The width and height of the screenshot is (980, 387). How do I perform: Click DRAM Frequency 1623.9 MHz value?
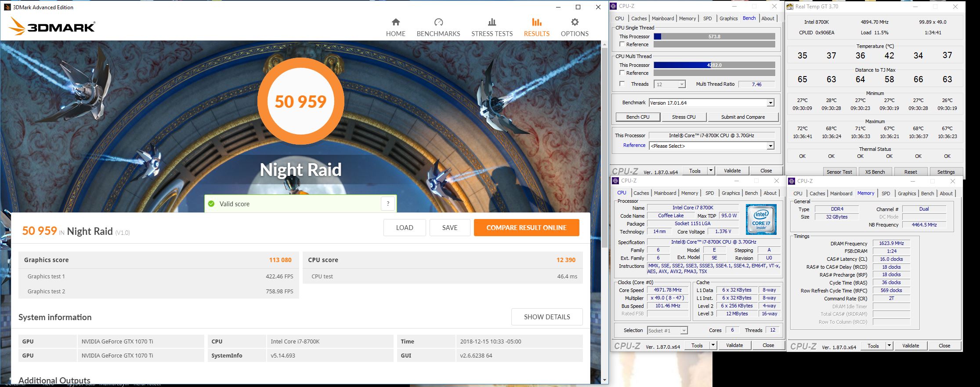[891, 243]
